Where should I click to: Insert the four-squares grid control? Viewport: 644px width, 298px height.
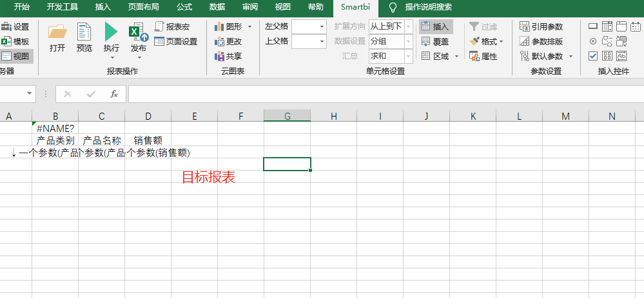coord(607,56)
